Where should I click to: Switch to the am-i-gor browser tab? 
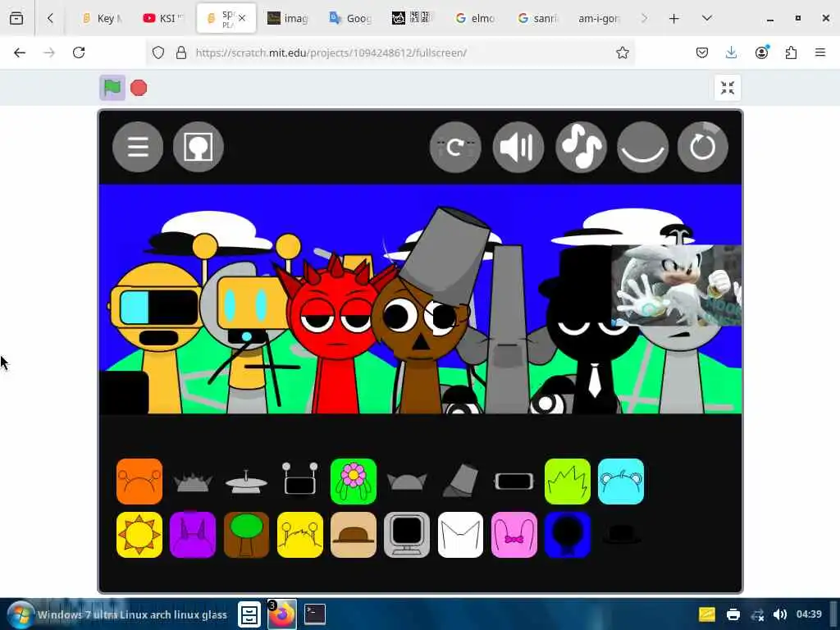[599, 18]
